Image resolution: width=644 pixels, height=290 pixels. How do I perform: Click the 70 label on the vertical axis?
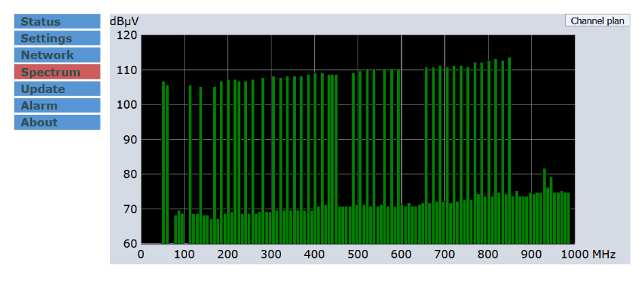(x=130, y=209)
